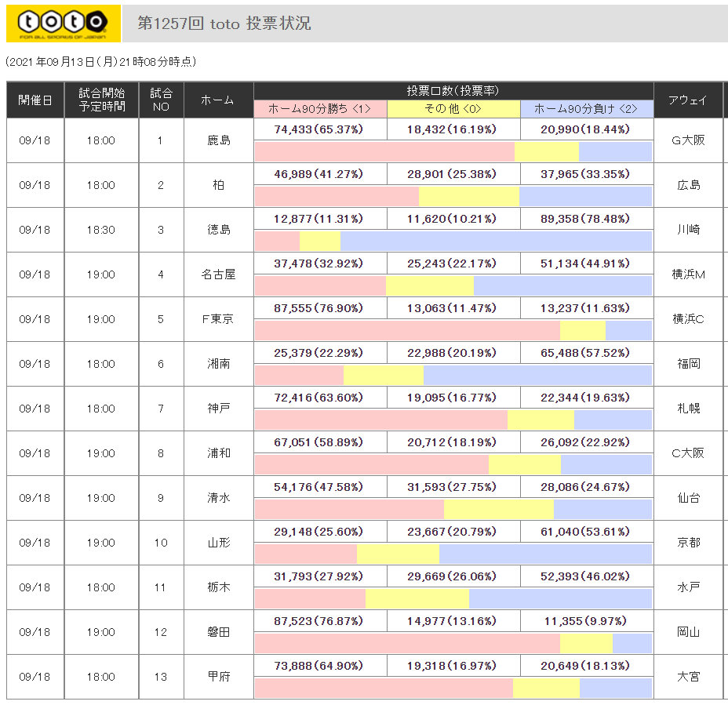Click the pink bar segment for 鹿島 match
This screenshot has height=705, width=728.
[384, 152]
